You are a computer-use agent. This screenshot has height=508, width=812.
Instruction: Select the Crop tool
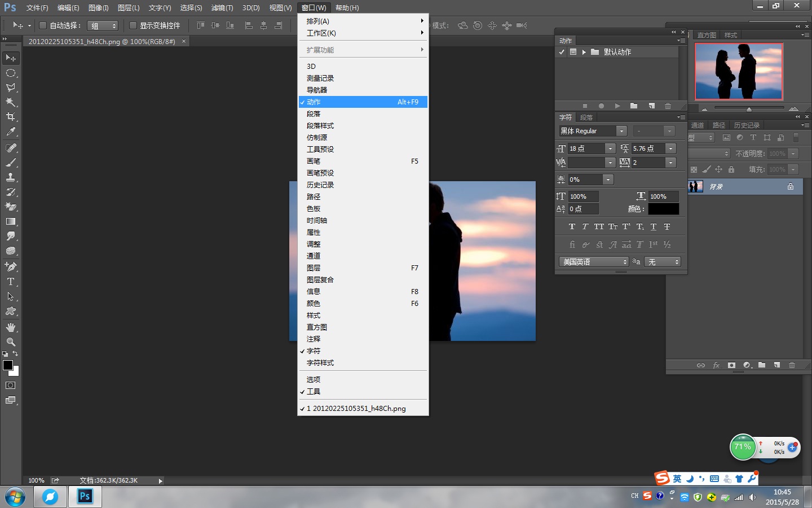click(x=10, y=117)
